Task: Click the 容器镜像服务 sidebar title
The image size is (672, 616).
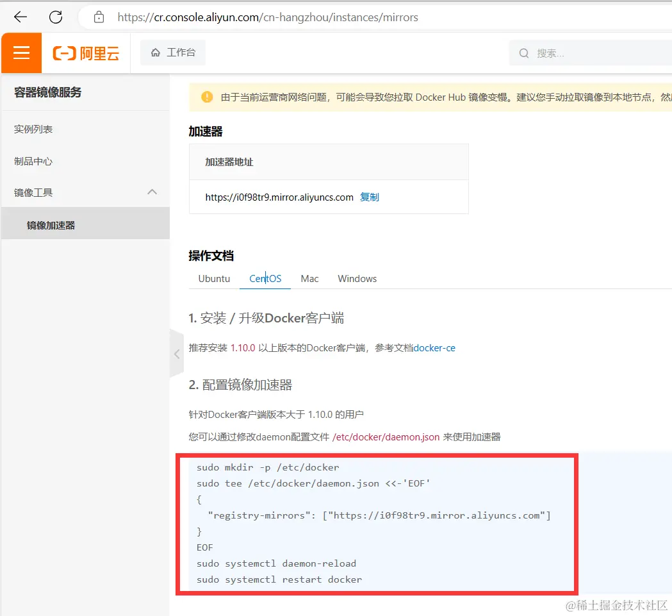Action: click(x=47, y=92)
